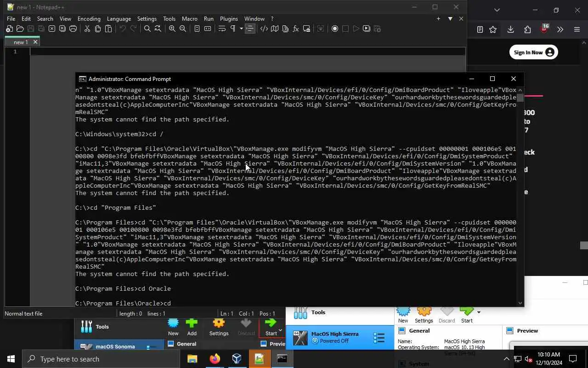The width and height of the screenshot is (588, 368).
Task: Open File Explorer from the taskbar
Action: coord(192,359)
